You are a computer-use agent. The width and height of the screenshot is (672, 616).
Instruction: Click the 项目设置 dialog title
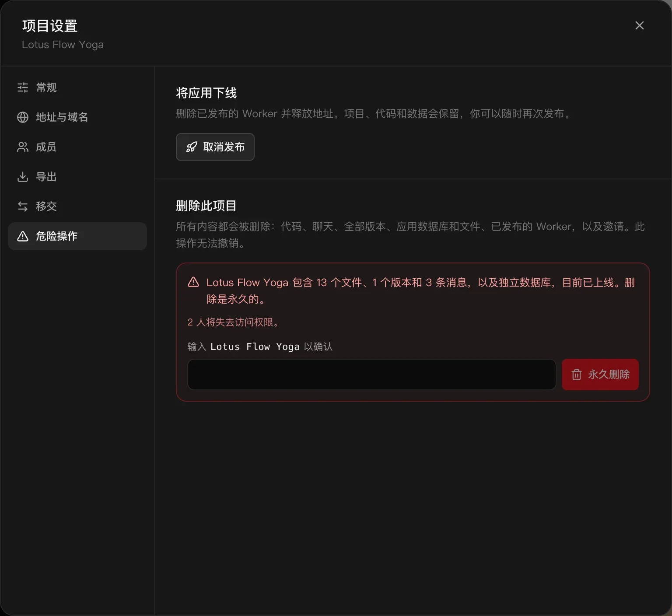[50, 26]
